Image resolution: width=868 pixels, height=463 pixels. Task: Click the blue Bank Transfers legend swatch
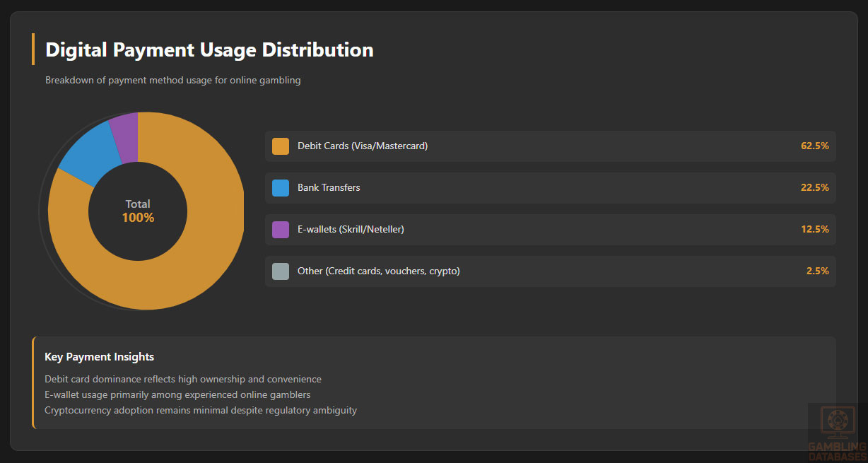pos(281,187)
